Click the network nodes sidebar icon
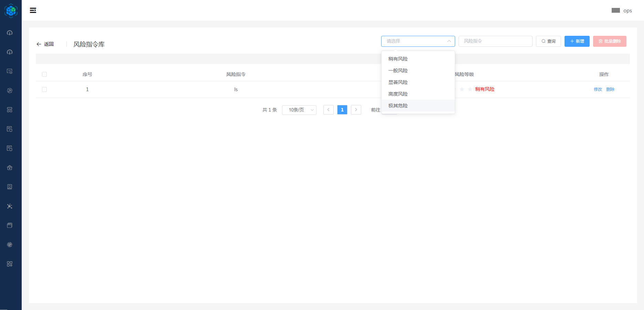644x310 pixels. (10, 206)
